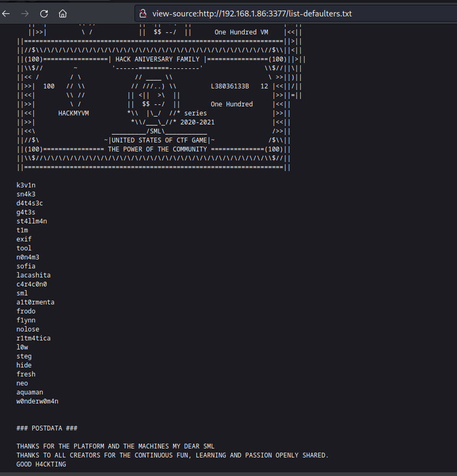This screenshot has height=476, width=457.
Task: Click the browser back arrow
Action: (6, 13)
